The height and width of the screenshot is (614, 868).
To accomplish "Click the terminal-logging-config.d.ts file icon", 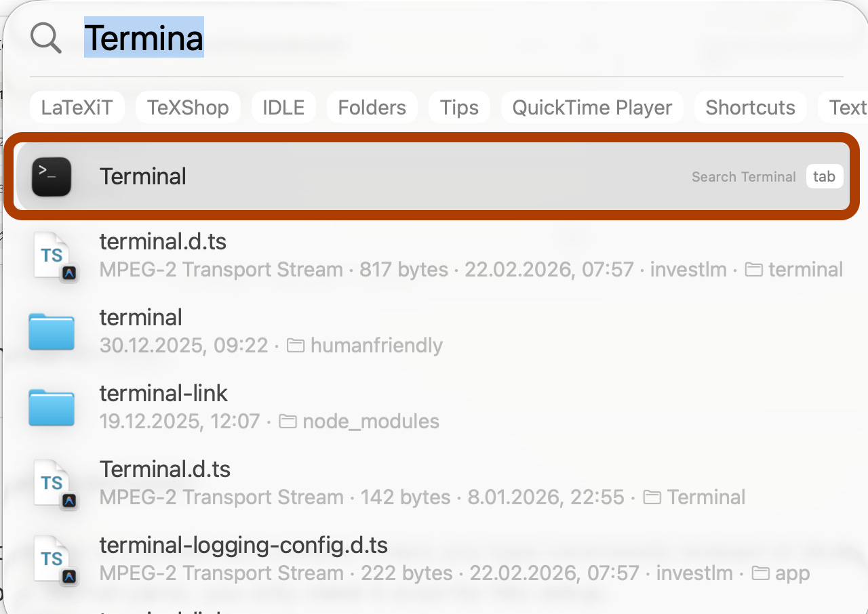I will [x=56, y=560].
